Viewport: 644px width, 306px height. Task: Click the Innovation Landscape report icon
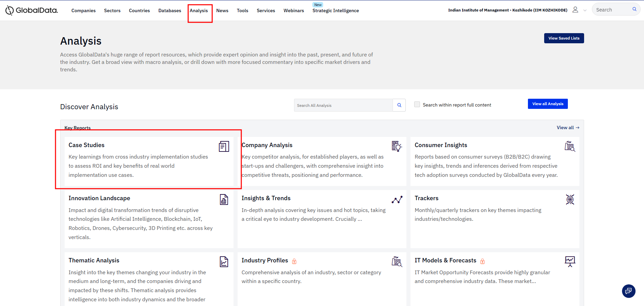(224, 199)
